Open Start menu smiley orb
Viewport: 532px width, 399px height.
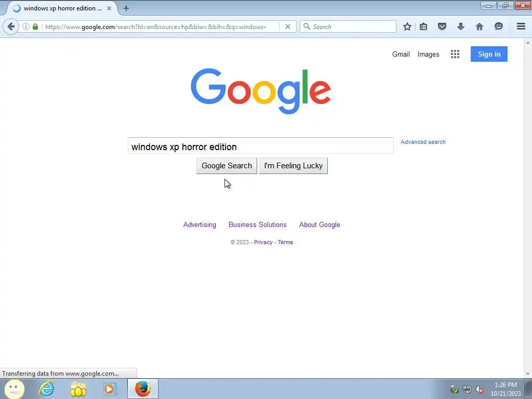click(x=15, y=389)
